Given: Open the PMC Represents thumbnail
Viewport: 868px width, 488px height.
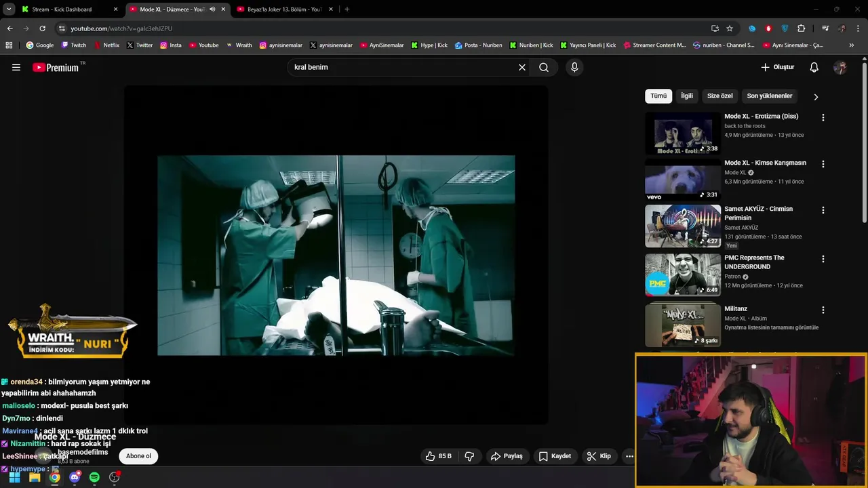Looking at the screenshot, I should tap(683, 275).
